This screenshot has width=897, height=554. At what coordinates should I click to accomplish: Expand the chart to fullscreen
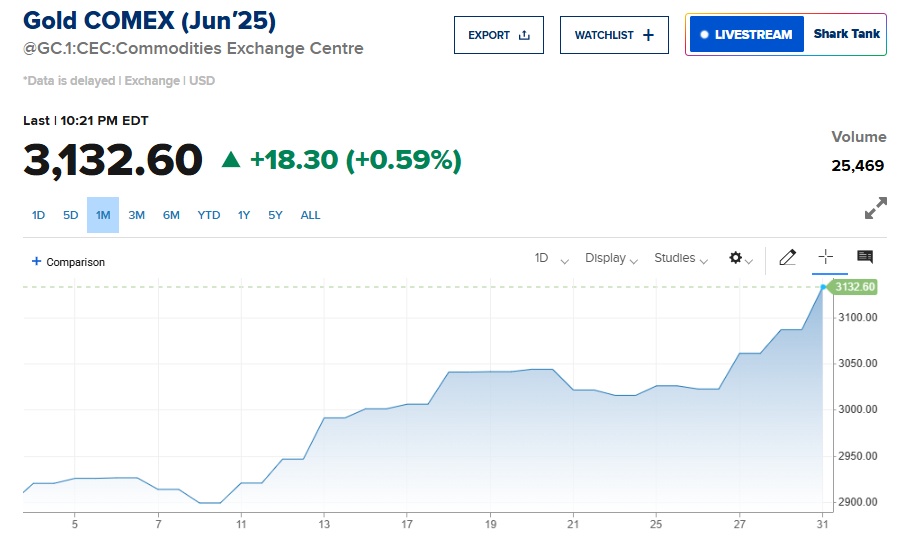(875, 209)
